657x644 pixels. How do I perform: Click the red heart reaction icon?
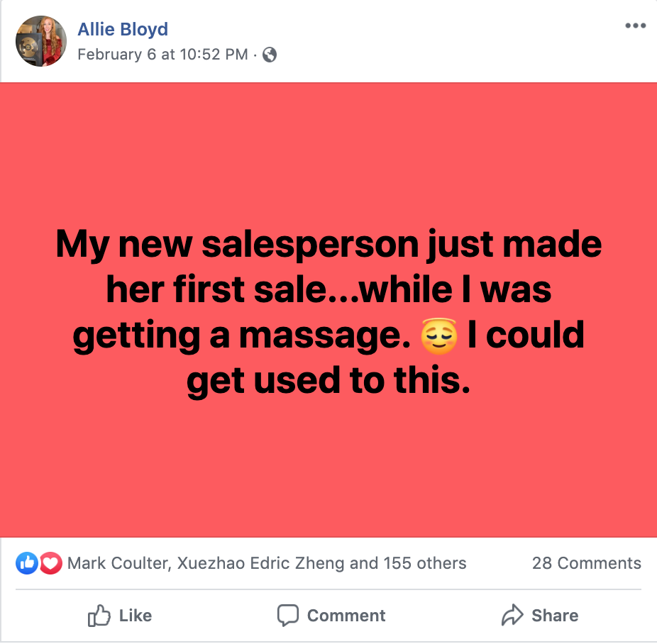51,564
